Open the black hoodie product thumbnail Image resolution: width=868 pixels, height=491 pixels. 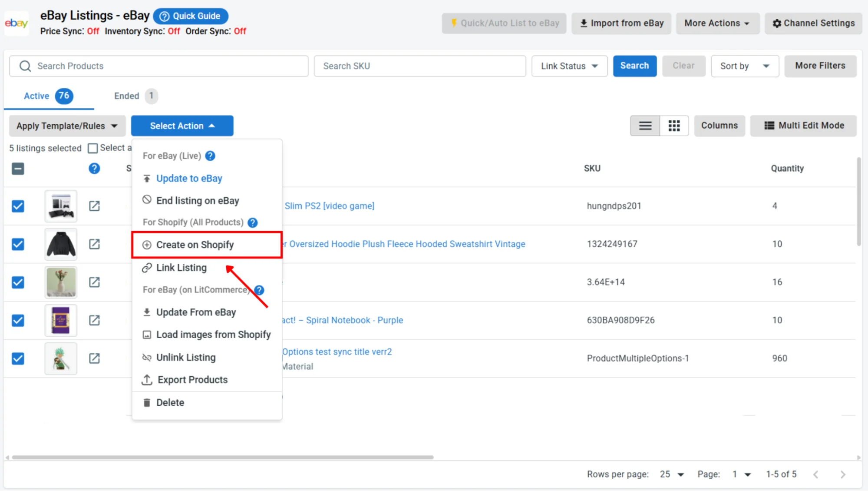[x=61, y=244]
